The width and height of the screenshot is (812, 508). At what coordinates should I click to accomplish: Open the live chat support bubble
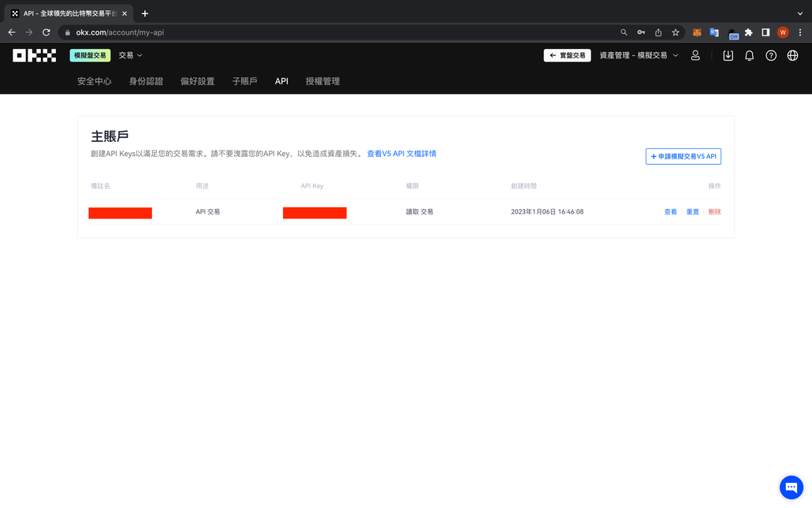[792, 487]
